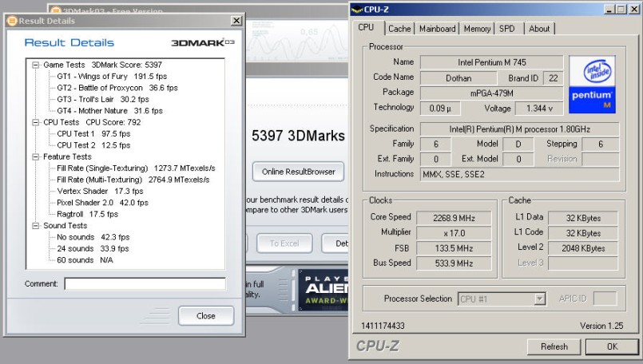Select the GT2 - Battle of Proxycon row

tap(117, 88)
